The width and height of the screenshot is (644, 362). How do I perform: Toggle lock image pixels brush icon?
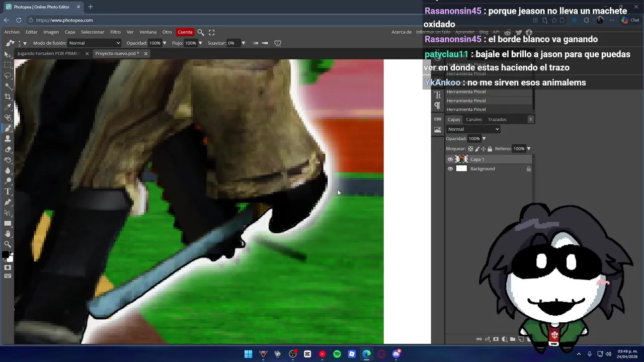[x=477, y=149]
